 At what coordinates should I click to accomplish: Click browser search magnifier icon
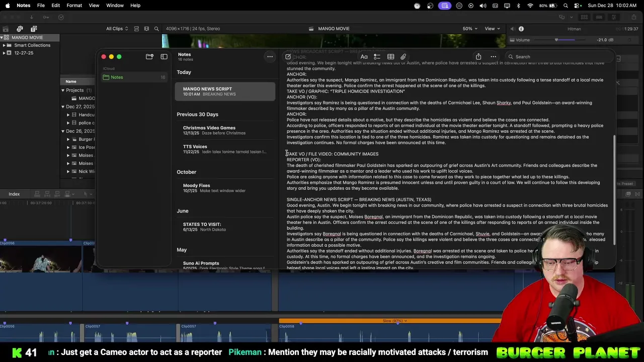click(x=156, y=29)
